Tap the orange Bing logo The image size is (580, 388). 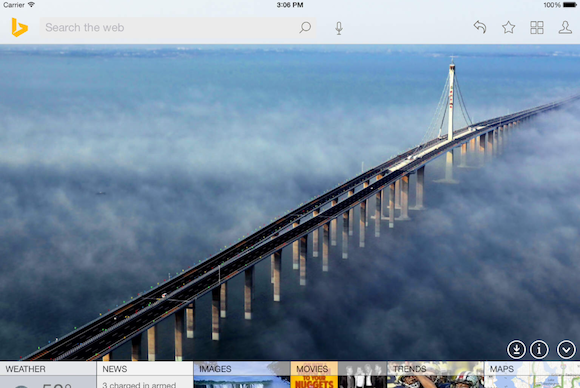pos(20,27)
